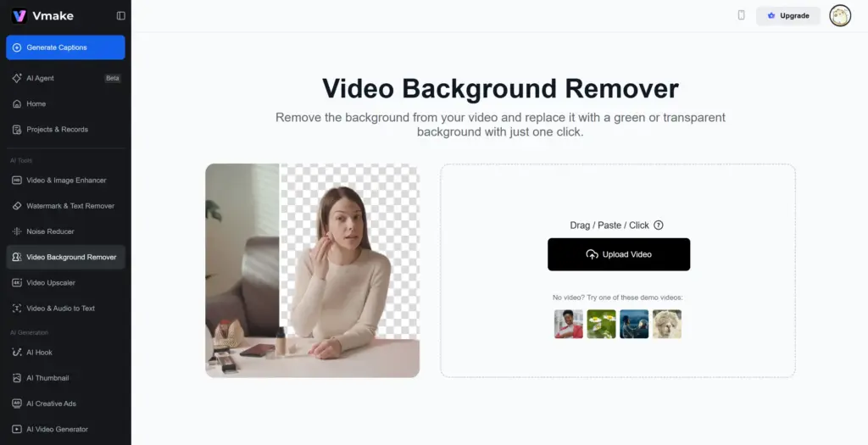Open Video & Image Enhancer tool
The height and width of the screenshot is (445, 868).
coord(65,180)
